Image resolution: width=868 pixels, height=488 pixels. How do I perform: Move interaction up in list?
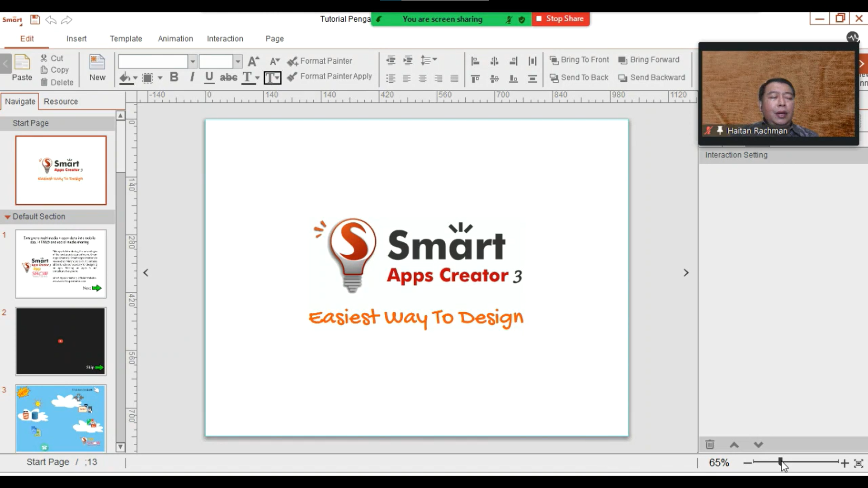(x=734, y=445)
